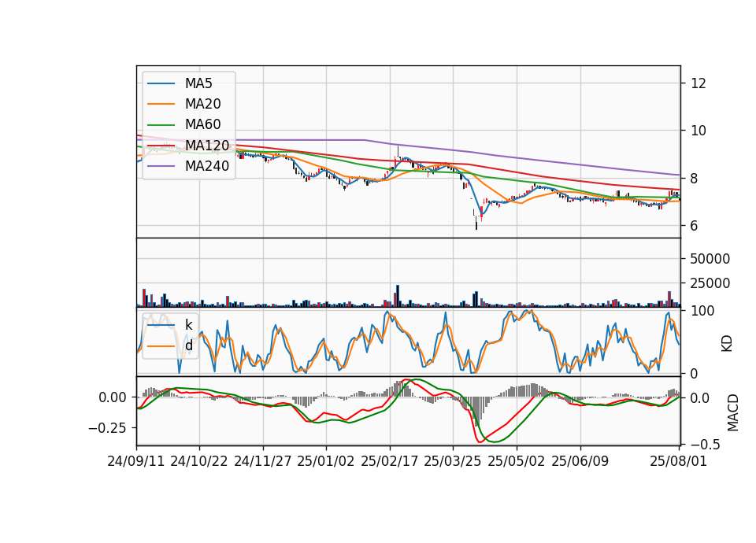Click the date label 25/02/17
The image size is (756, 543).
[390, 462]
